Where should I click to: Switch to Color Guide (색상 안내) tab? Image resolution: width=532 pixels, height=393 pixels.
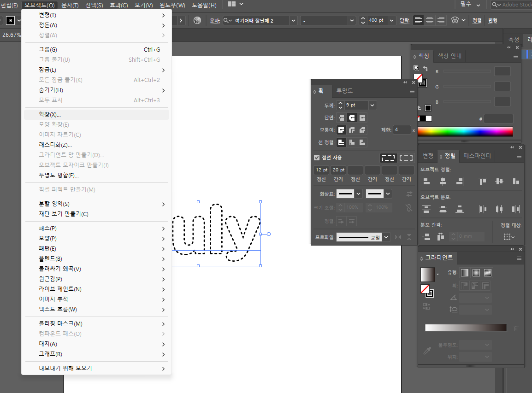coord(449,56)
